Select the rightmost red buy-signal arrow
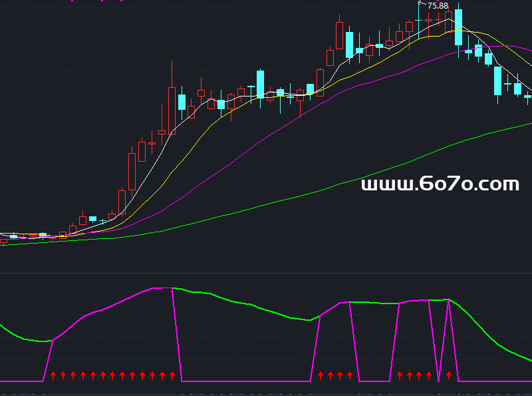The width and height of the screenshot is (532, 396). (449, 375)
